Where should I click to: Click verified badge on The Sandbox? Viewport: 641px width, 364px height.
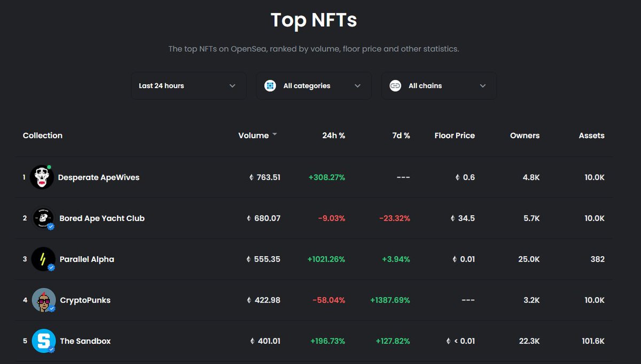(52, 350)
